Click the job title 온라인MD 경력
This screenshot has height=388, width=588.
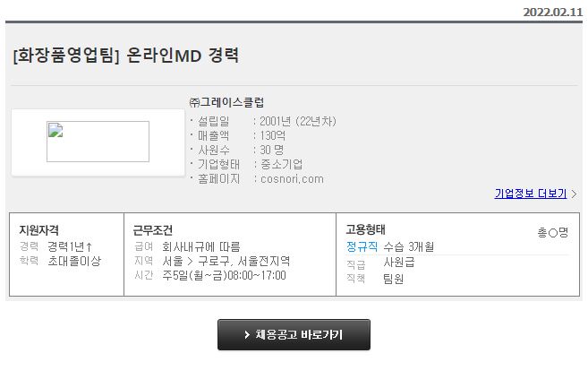coord(183,56)
